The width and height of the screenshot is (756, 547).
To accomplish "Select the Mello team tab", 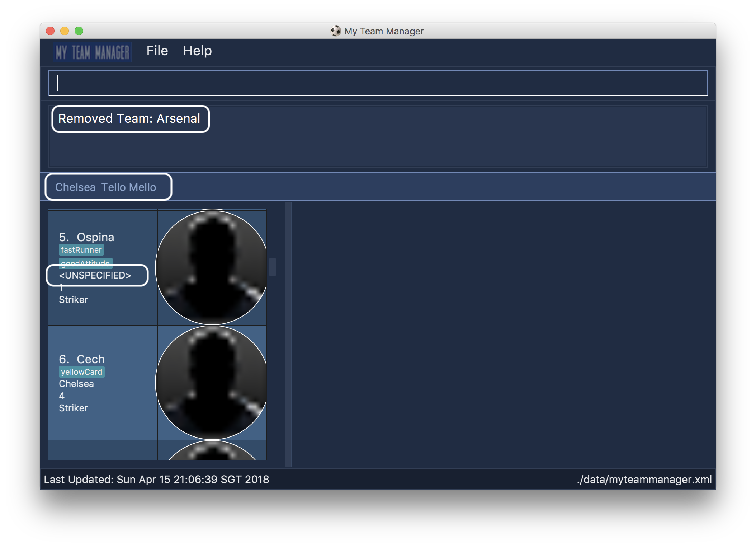I will (142, 187).
